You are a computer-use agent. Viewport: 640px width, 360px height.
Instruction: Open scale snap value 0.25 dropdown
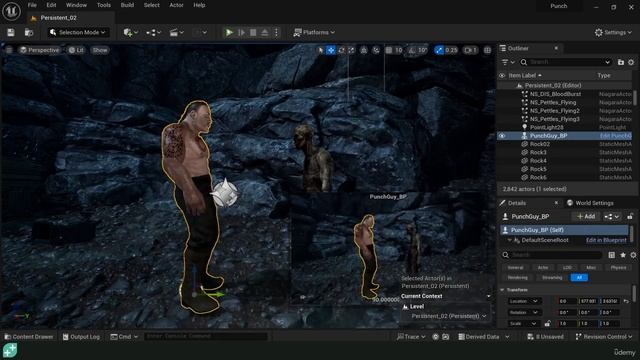[451, 50]
